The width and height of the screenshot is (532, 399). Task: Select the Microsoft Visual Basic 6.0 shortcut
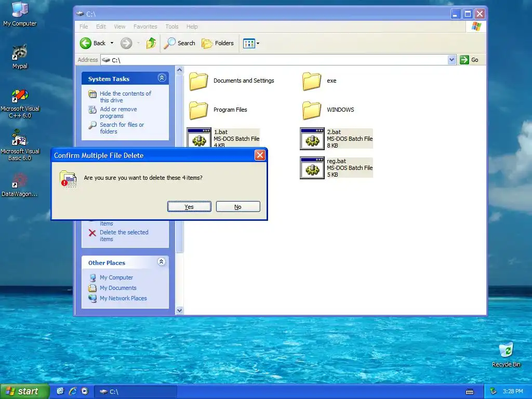tap(20, 145)
